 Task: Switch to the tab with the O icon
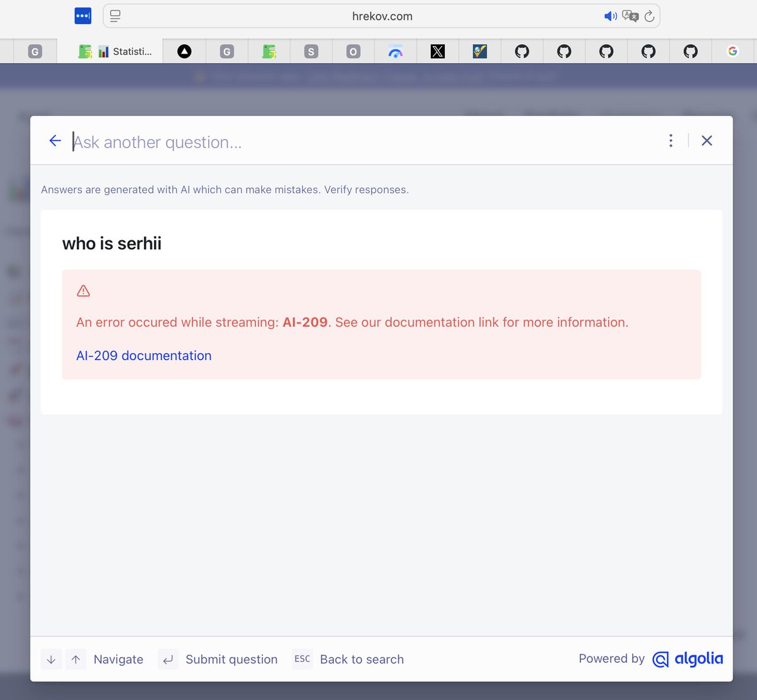click(x=353, y=52)
